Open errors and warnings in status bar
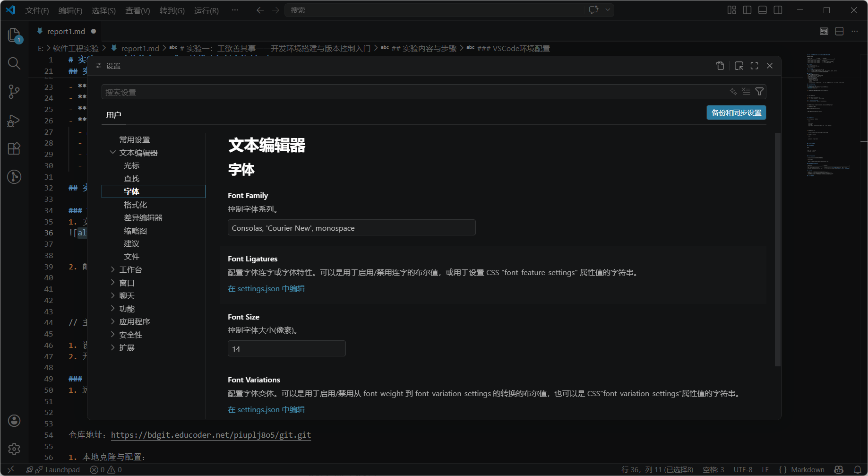Viewport: 868px width, 476px height. pos(106,469)
